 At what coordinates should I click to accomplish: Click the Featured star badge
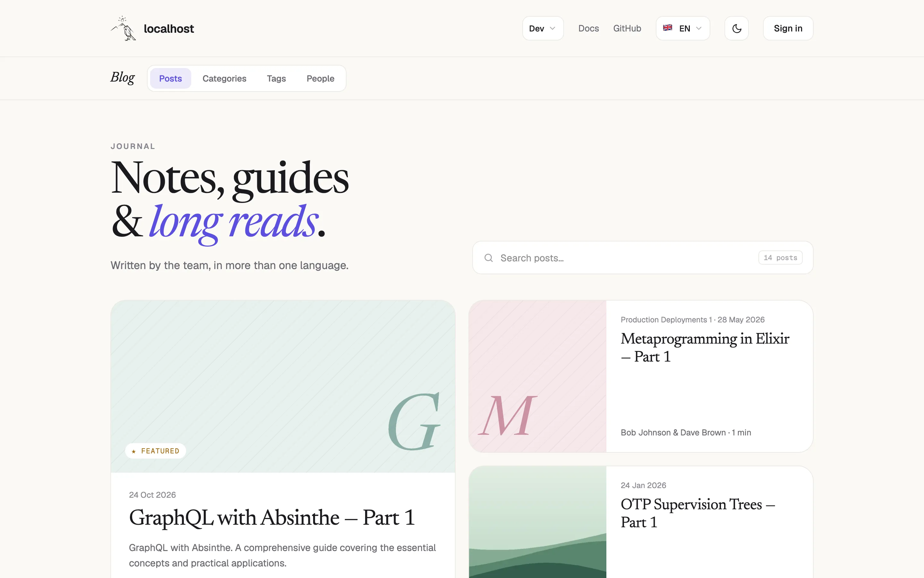[155, 451]
